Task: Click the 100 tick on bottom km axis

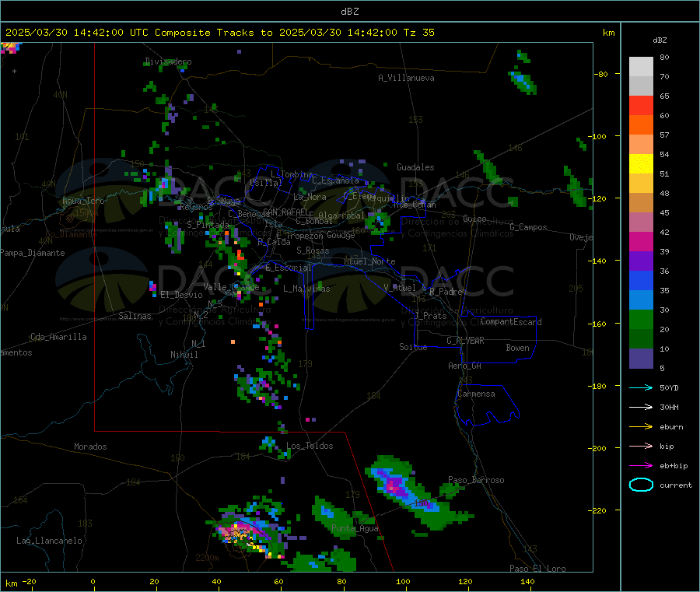Action: click(403, 581)
